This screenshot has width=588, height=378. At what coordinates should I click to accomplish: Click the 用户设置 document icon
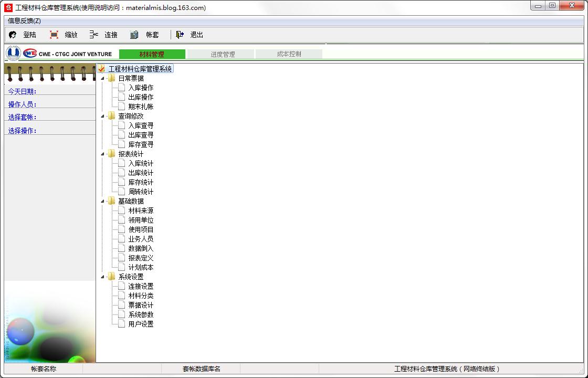click(x=121, y=323)
